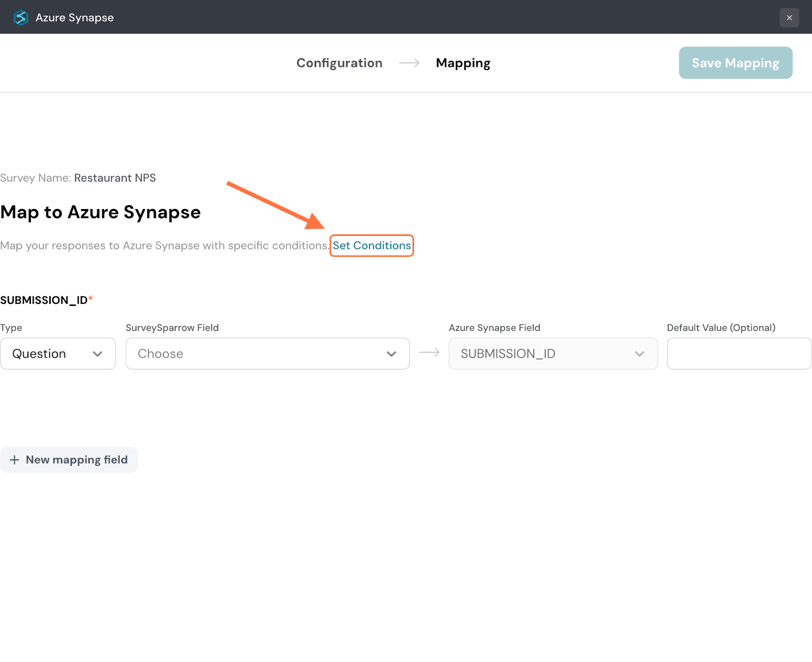812x662 pixels.
Task: Click the SUBMISSION_ID required field label
Action: (45, 300)
